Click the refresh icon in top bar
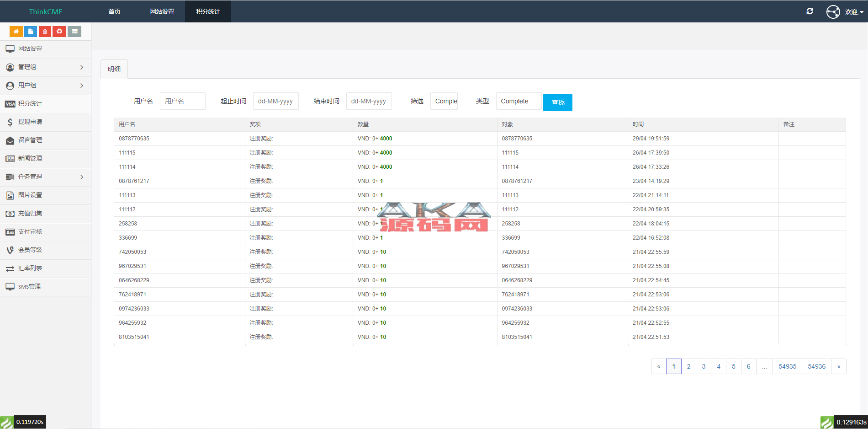 (x=810, y=11)
